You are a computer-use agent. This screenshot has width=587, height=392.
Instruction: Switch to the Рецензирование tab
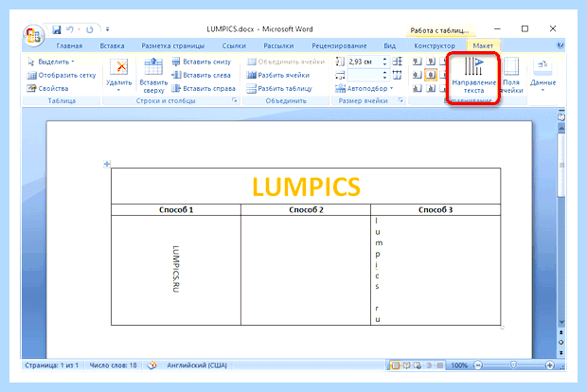tap(339, 45)
